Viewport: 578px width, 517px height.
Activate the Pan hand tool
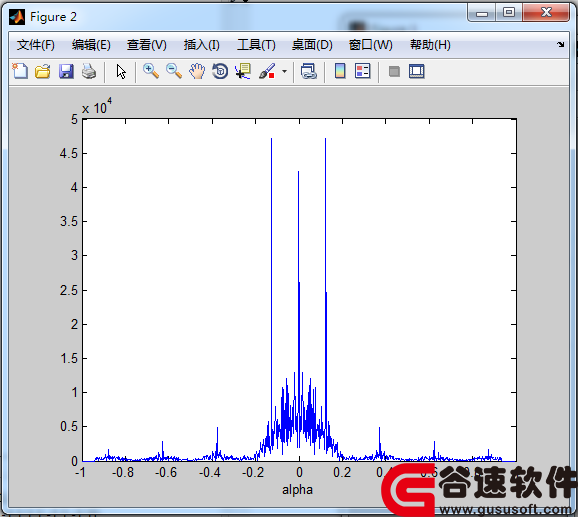197,71
